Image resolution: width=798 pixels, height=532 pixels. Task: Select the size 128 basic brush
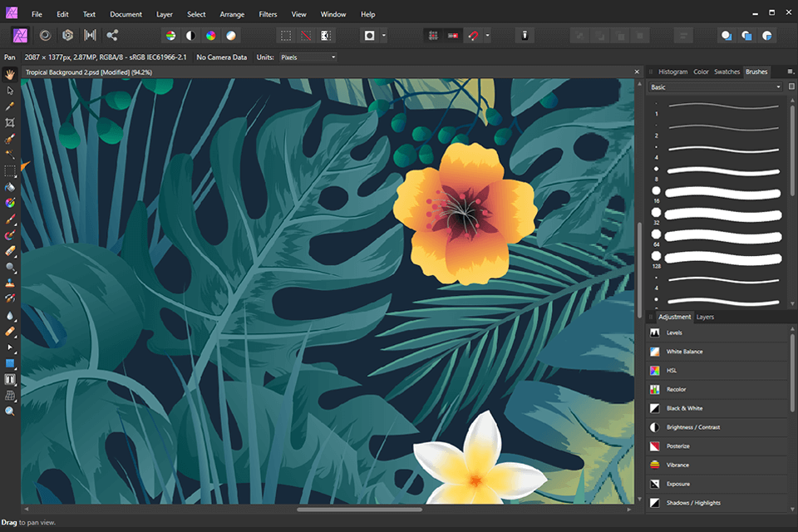pos(717,259)
